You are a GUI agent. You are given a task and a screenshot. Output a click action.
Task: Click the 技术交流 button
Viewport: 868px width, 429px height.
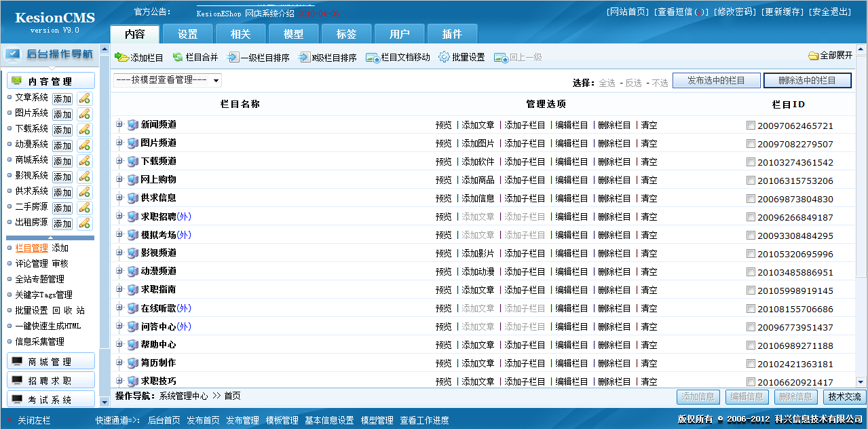coord(844,396)
